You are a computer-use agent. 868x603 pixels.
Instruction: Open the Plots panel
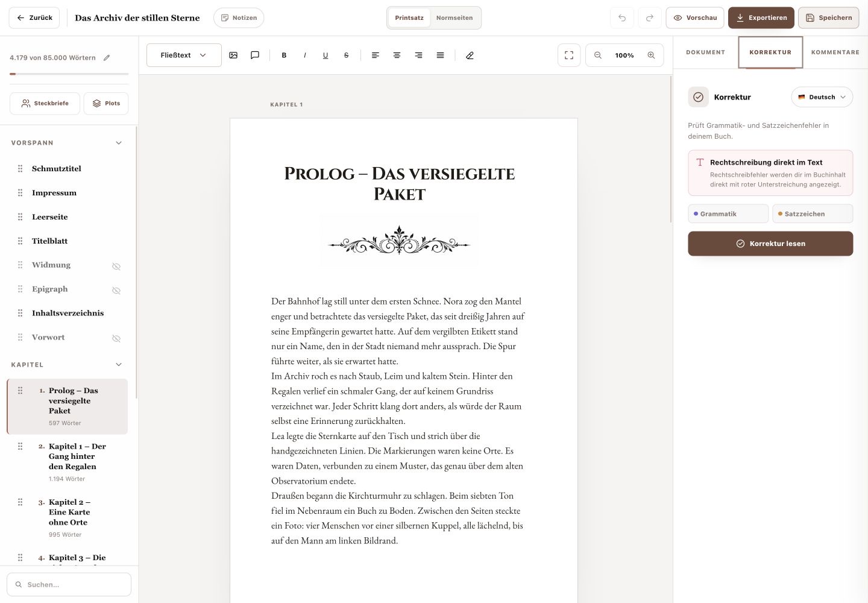106,103
